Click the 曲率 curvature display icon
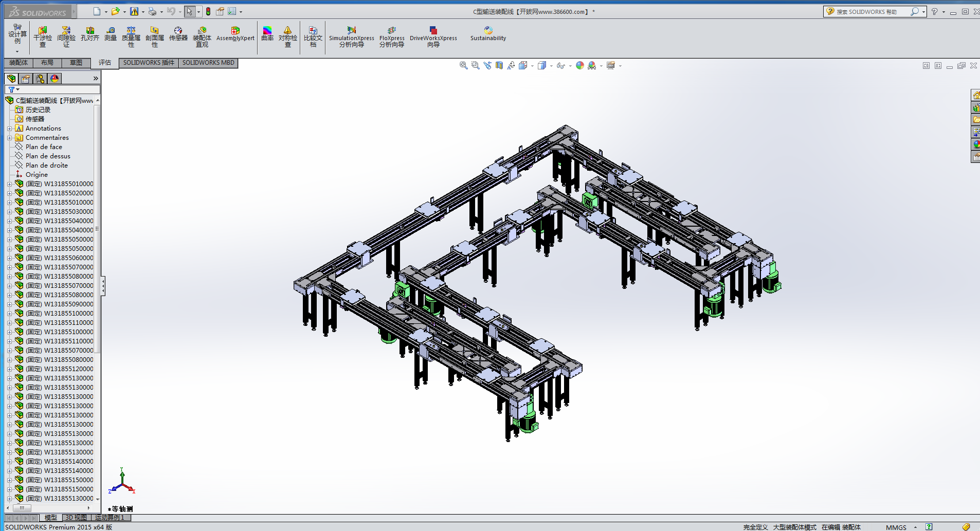980x531 pixels. pos(267,34)
